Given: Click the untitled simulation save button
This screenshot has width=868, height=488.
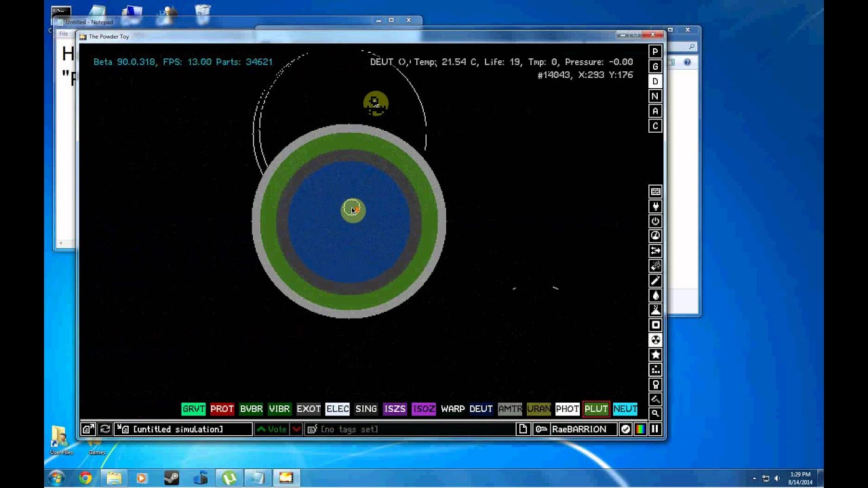Looking at the screenshot, I should pyautogui.click(x=183, y=429).
